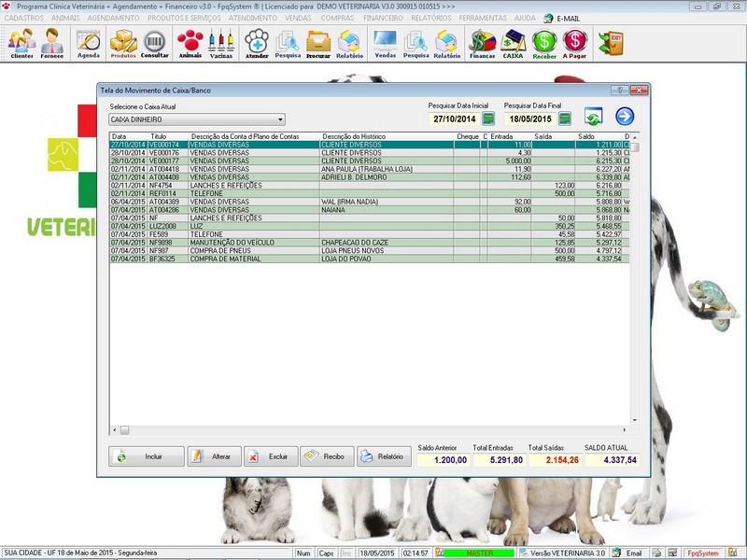Open the FINANCEIRO menu
The width and height of the screenshot is (747, 560).
(383, 18)
